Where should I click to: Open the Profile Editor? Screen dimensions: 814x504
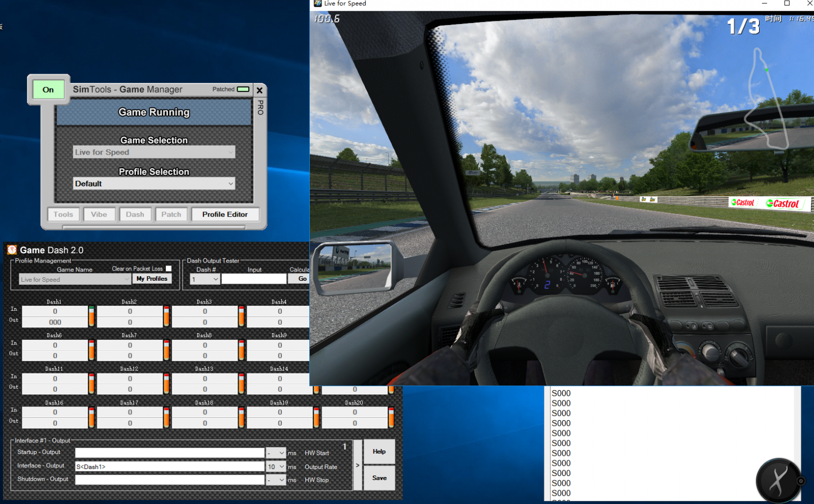[x=225, y=214]
